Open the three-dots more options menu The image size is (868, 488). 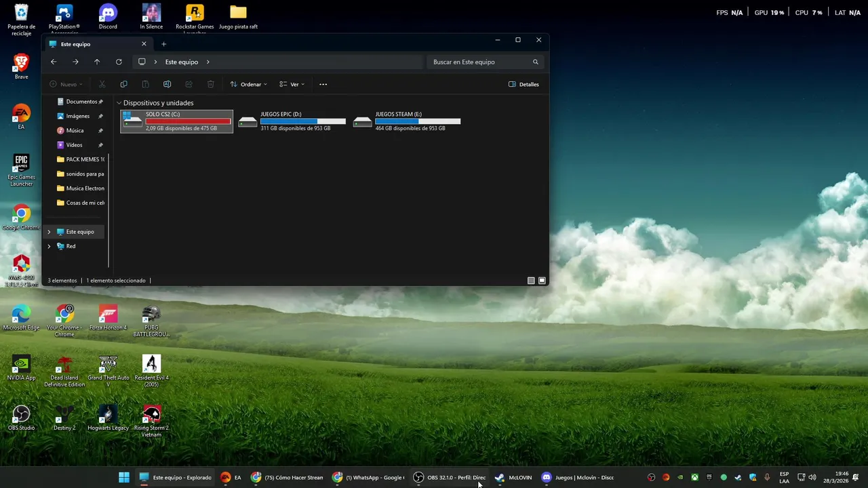click(x=323, y=84)
